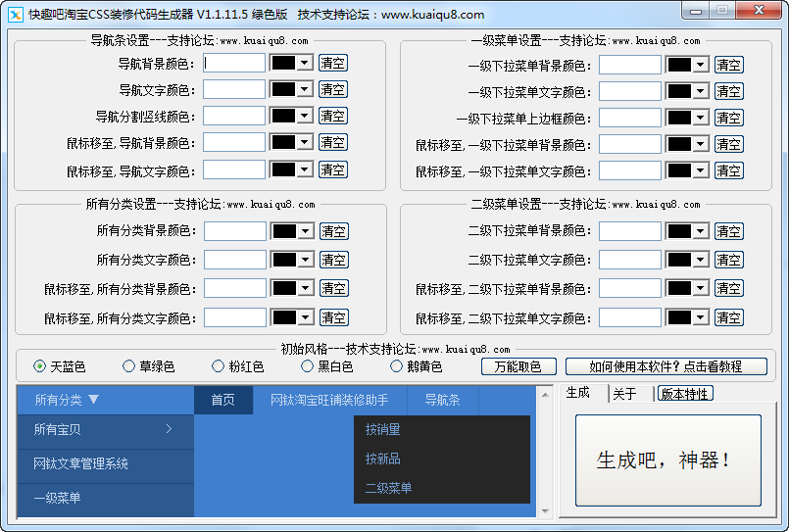Focus the 所有分类背景颜色 text input
Viewport: 789px width, 532px height.
point(235,231)
